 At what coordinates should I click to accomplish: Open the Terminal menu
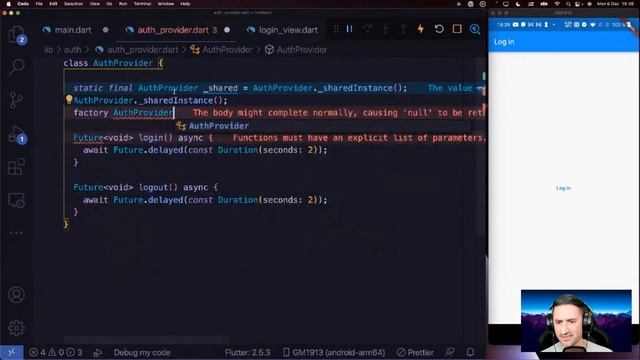pyautogui.click(x=142, y=4)
